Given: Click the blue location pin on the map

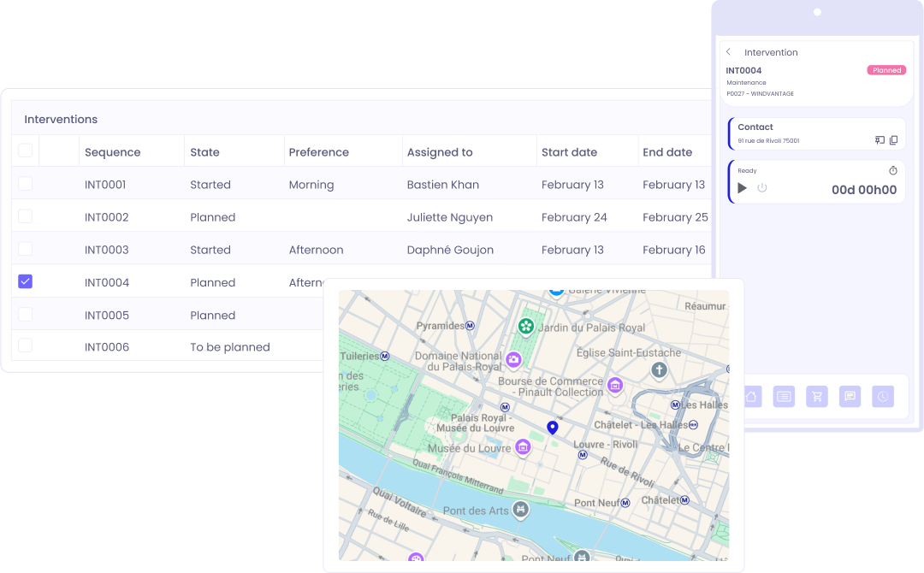Looking at the screenshot, I should [x=553, y=427].
